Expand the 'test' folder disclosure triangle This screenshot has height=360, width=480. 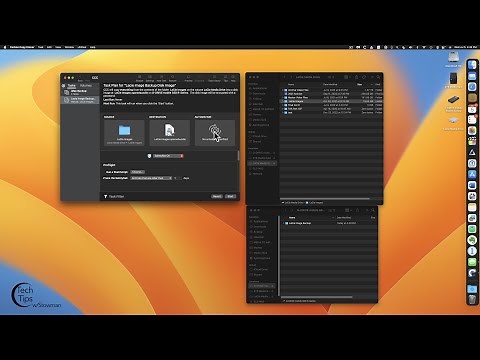(x=283, y=112)
